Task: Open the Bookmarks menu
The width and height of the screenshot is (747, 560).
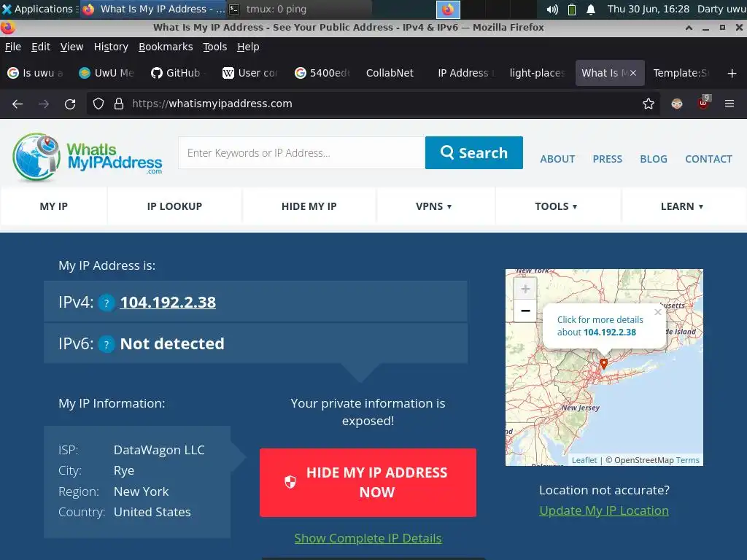Action: (x=166, y=47)
